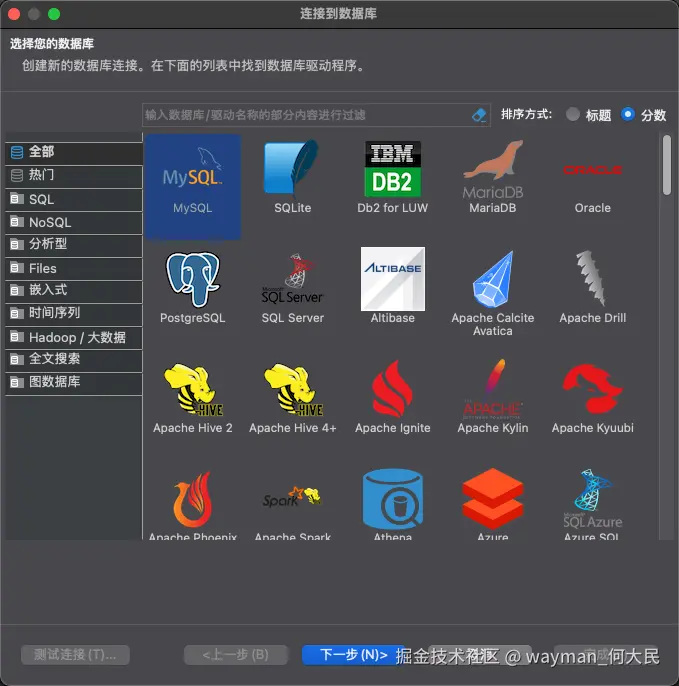Select the Oracle database driver
Image resolution: width=679 pixels, height=686 pixels.
pyautogui.click(x=592, y=177)
